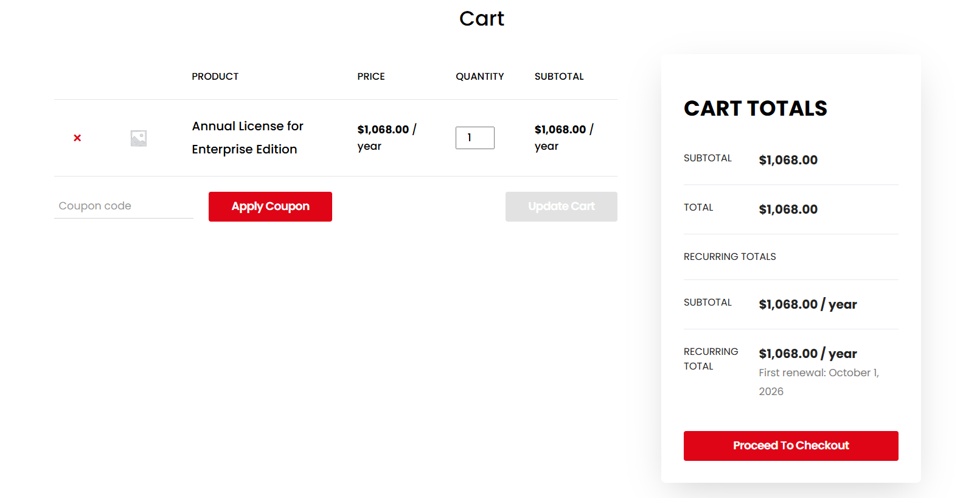Focus the Coupon code field
This screenshot has height=498, width=980.
click(x=123, y=206)
